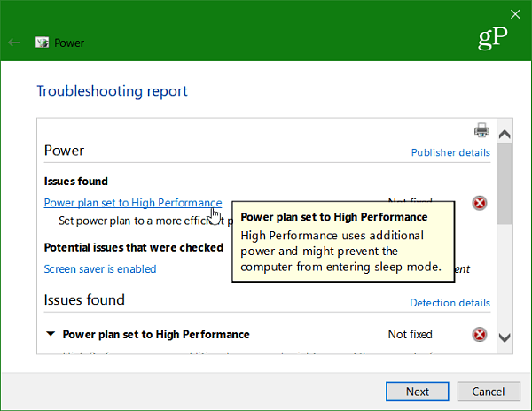This screenshot has width=532, height=411.
Task: Click the scrollbar up arrow
Action: point(505,134)
